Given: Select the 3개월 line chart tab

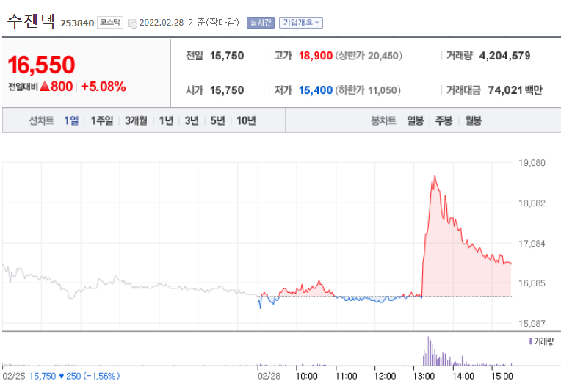Looking at the screenshot, I should pos(136,120).
